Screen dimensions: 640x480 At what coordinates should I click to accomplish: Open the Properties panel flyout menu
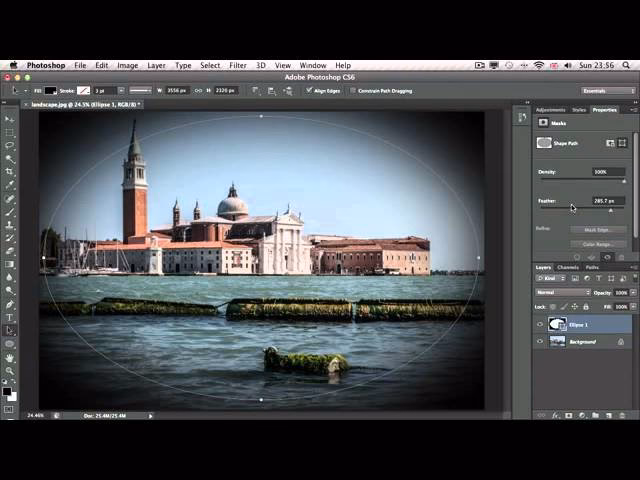pos(633,110)
